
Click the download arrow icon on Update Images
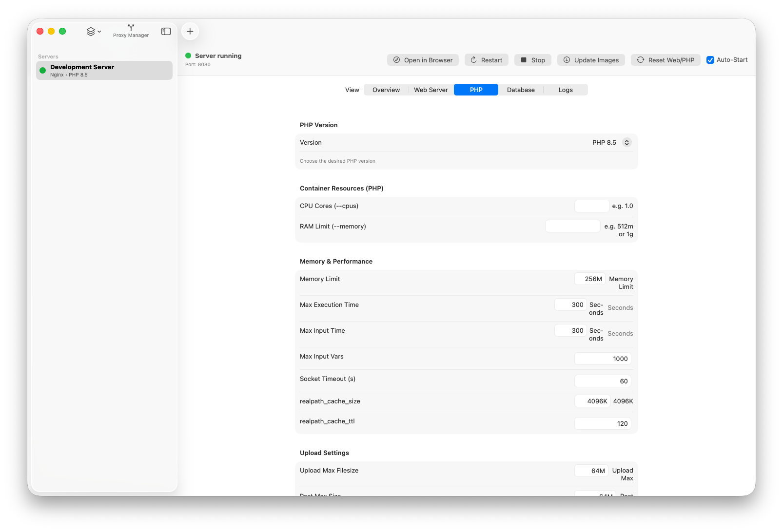click(x=567, y=59)
